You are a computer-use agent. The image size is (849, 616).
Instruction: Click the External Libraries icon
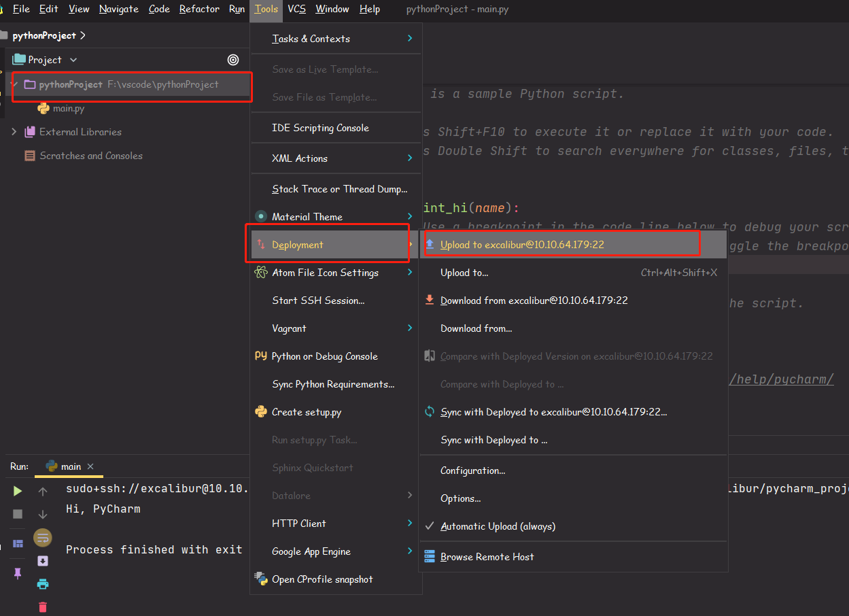30,132
